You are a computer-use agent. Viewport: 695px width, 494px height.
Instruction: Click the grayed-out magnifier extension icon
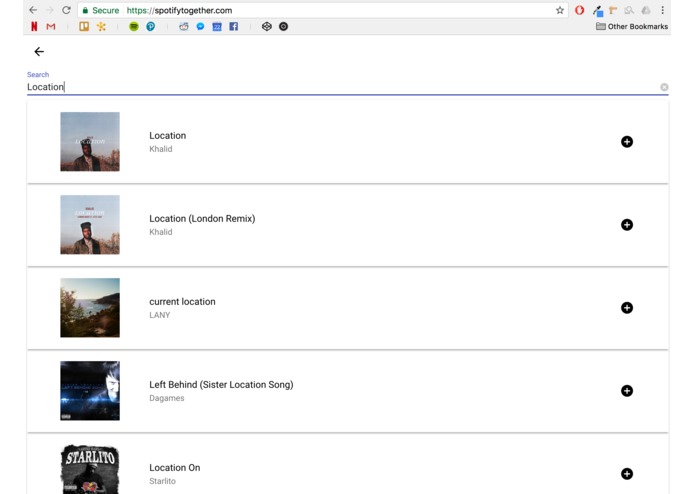pyautogui.click(x=629, y=10)
